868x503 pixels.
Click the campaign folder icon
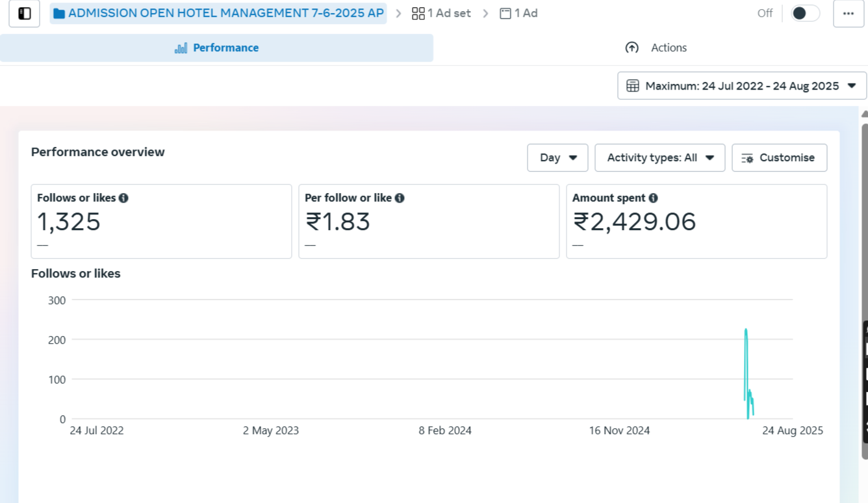(59, 14)
